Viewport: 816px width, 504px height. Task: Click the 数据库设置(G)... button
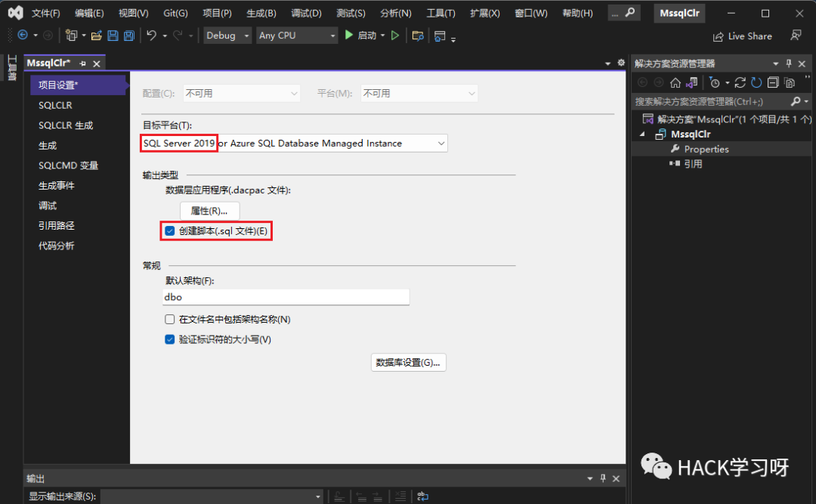pos(408,363)
